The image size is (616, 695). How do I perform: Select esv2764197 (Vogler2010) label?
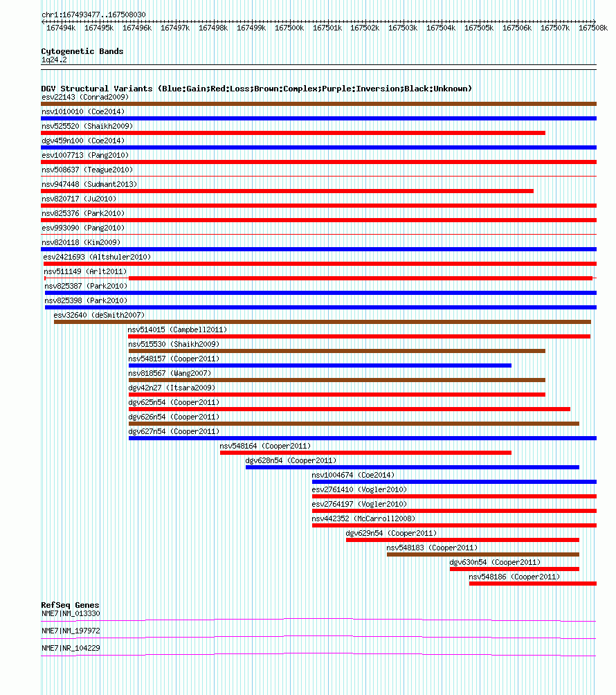(359, 505)
